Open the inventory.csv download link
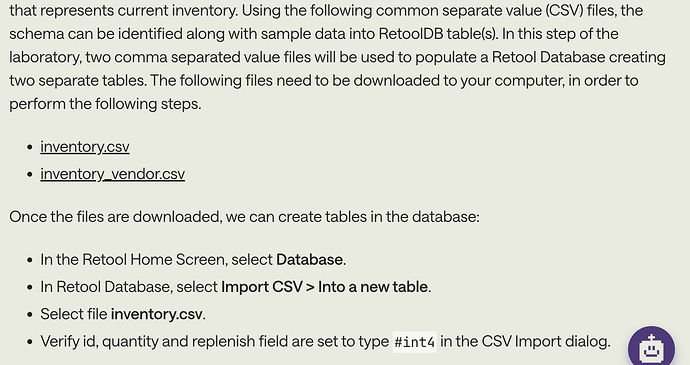The height and width of the screenshot is (365, 690). [85, 147]
